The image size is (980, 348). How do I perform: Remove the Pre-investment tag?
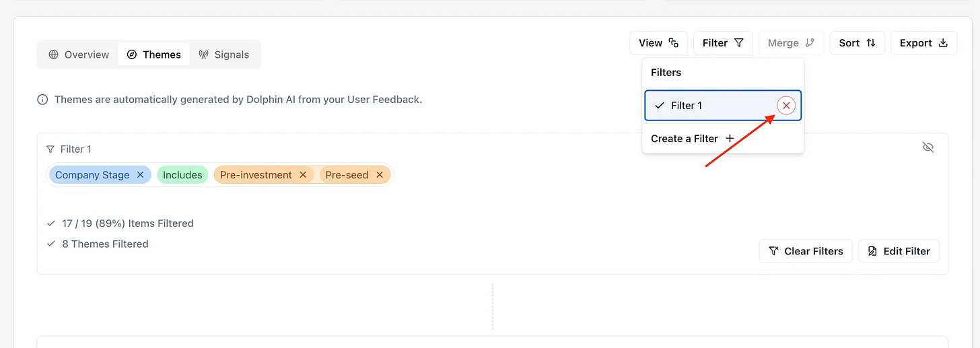tap(303, 175)
